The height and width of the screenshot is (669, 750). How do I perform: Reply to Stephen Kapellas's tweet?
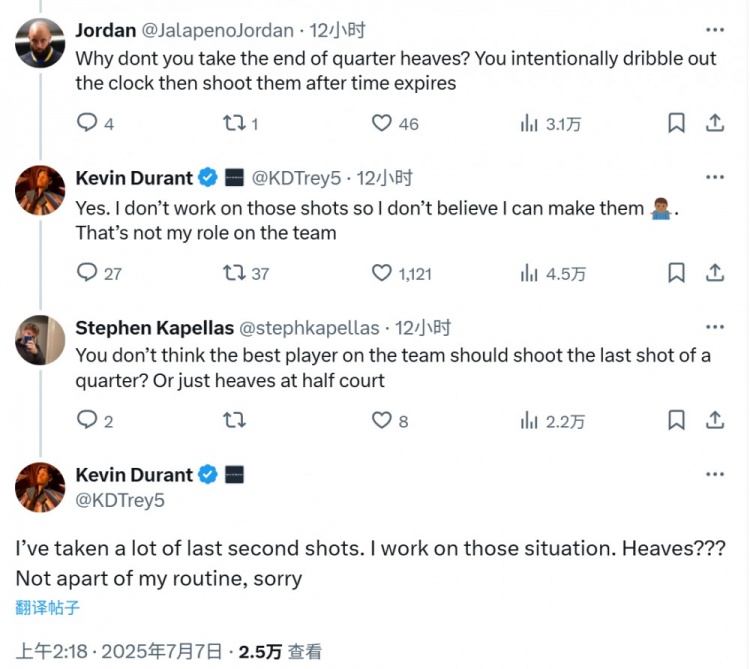87,421
